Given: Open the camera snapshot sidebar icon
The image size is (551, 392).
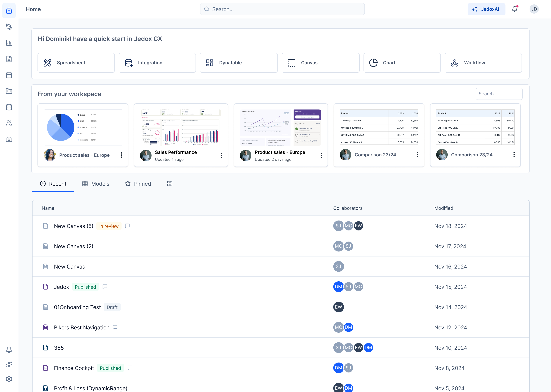Looking at the screenshot, I should (x=9, y=140).
